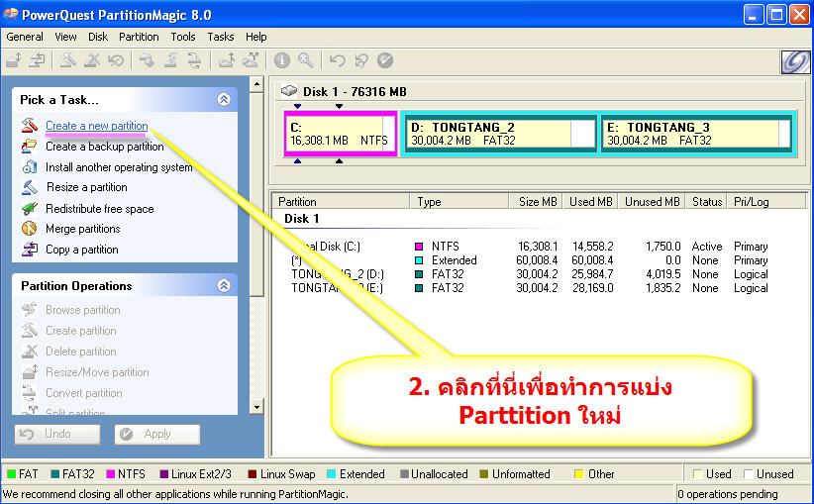Click the icon beside Merge partitions task
Screen dimensions: 814x504
pos(29,229)
